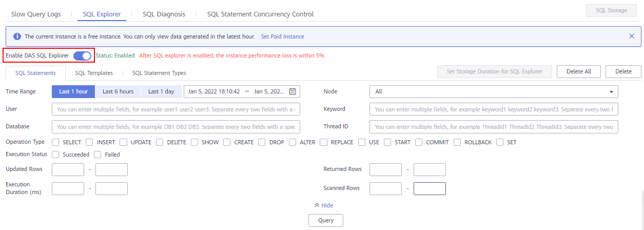Click the calendar icon in time range
The width and height of the screenshot is (644, 230).
pyautogui.click(x=292, y=92)
